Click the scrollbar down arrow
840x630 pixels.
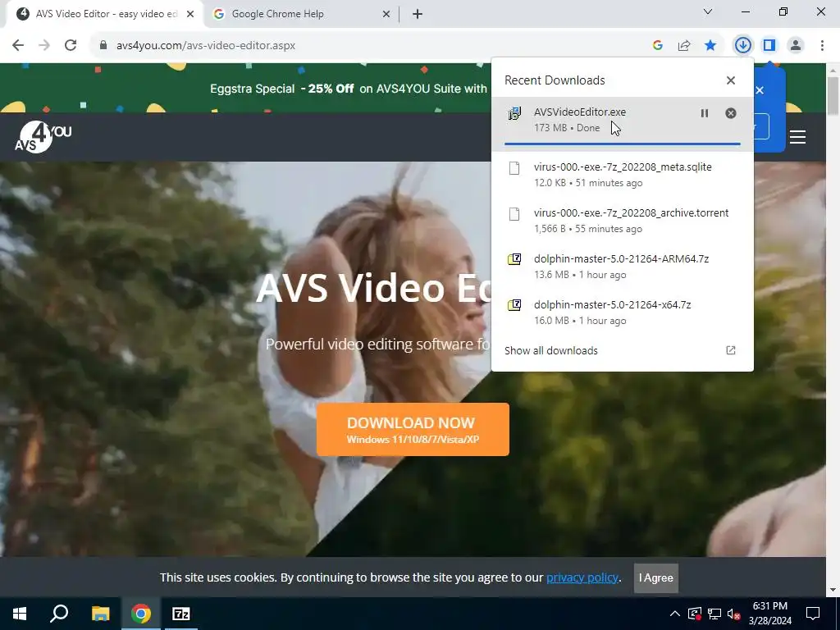833,591
